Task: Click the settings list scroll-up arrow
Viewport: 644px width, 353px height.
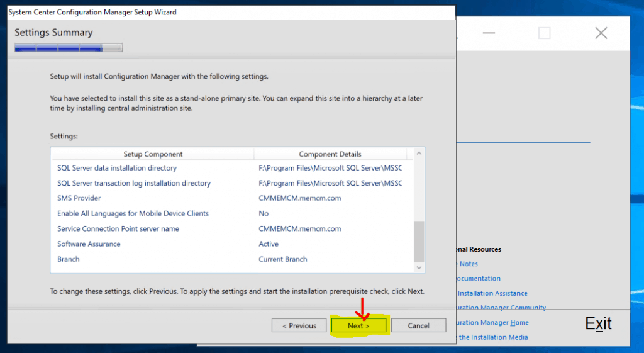Action: click(419, 154)
